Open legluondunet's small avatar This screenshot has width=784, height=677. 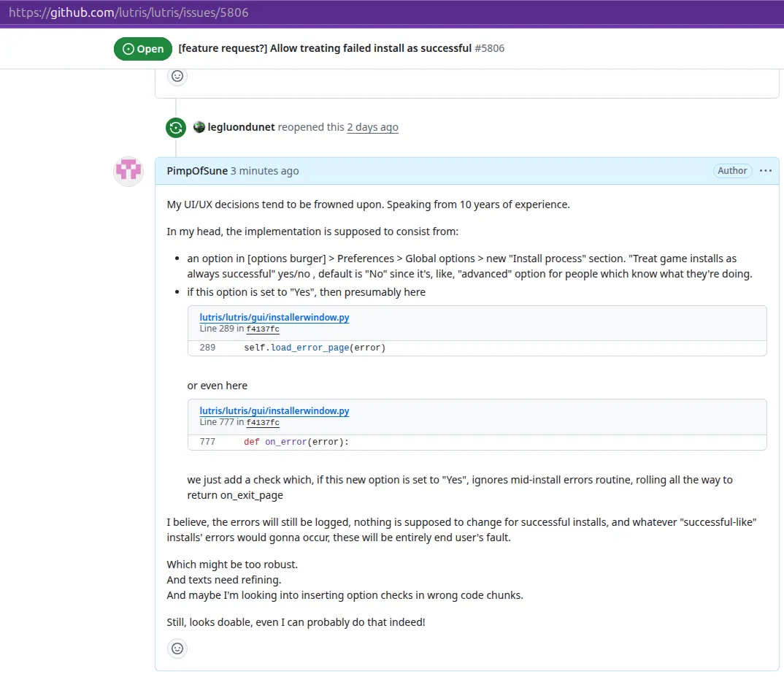(199, 127)
